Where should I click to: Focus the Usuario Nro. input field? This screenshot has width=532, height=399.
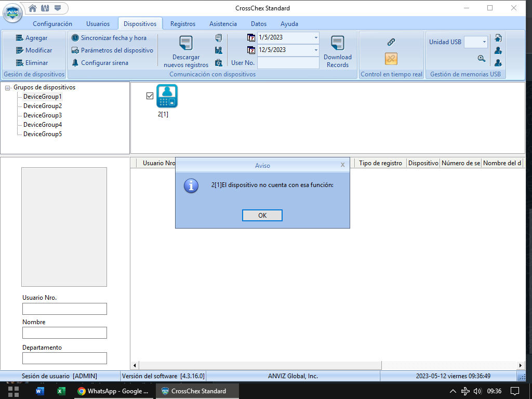[x=64, y=309]
